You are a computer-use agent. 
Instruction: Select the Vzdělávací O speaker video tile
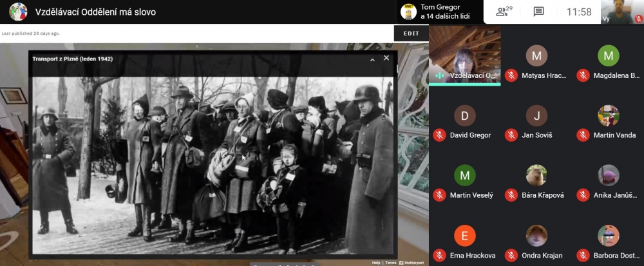tap(464, 55)
